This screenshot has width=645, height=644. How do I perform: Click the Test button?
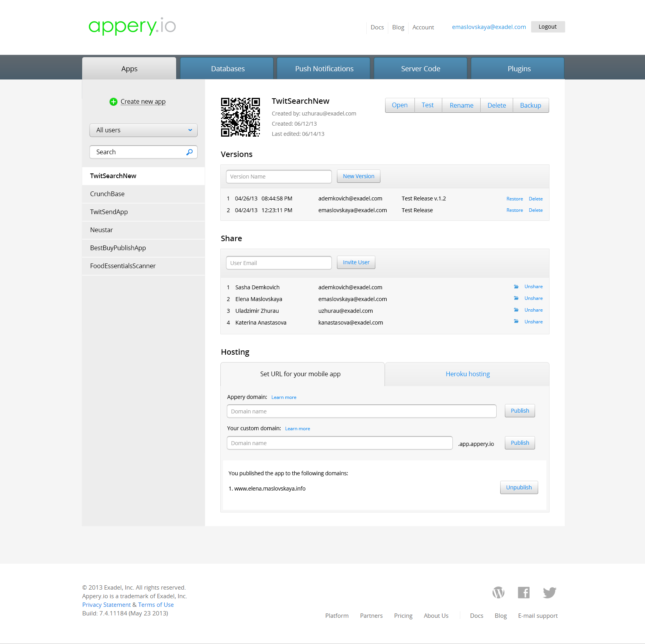click(x=428, y=105)
